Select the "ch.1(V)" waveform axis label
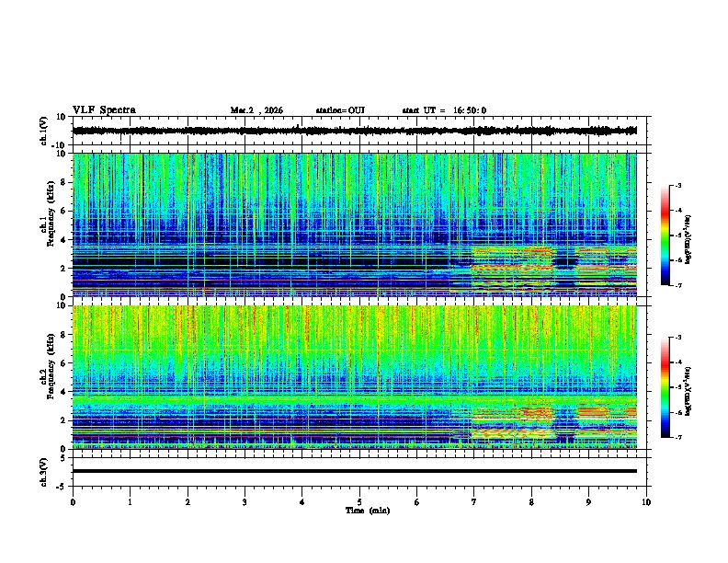This screenshot has width=728, height=563. (x=44, y=131)
